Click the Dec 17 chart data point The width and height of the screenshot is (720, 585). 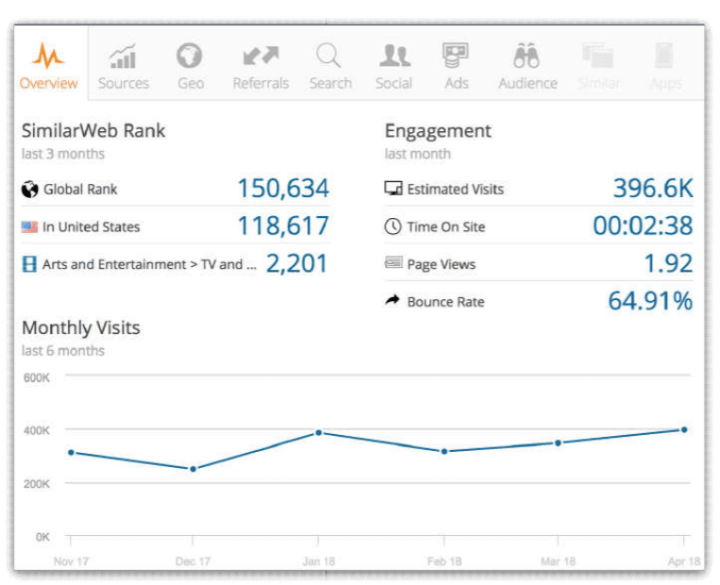193,469
